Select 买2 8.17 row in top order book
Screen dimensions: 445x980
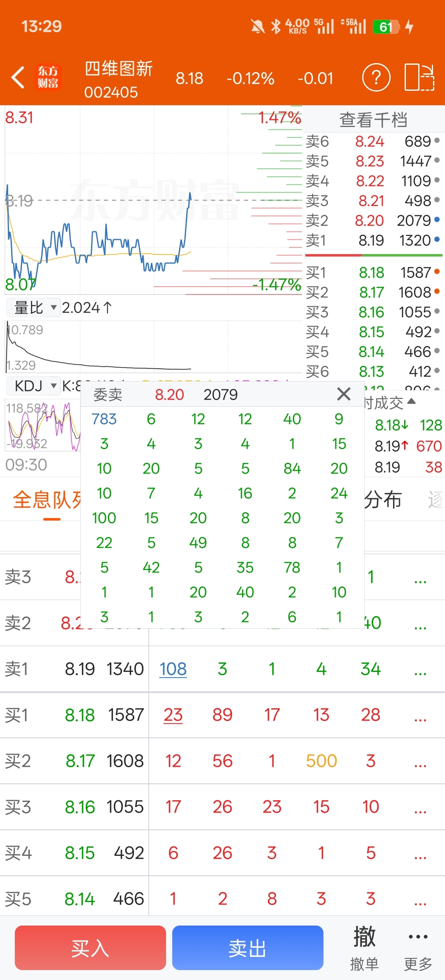pos(373,292)
